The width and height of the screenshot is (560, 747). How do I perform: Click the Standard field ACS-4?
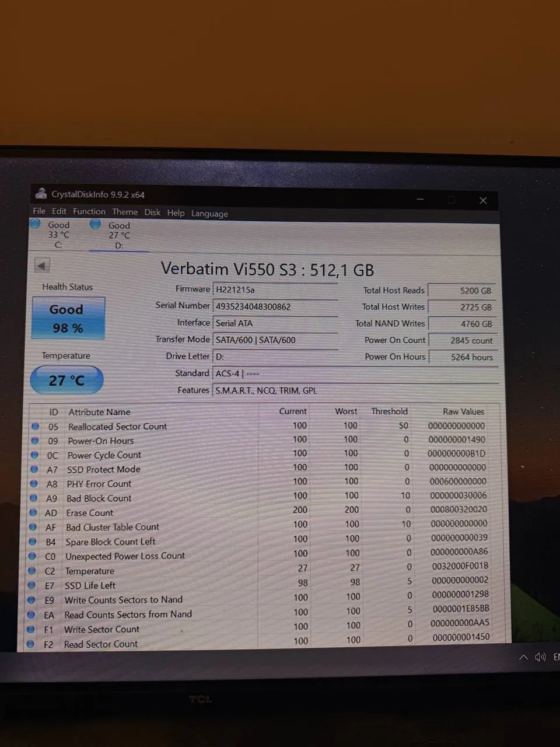point(355,373)
